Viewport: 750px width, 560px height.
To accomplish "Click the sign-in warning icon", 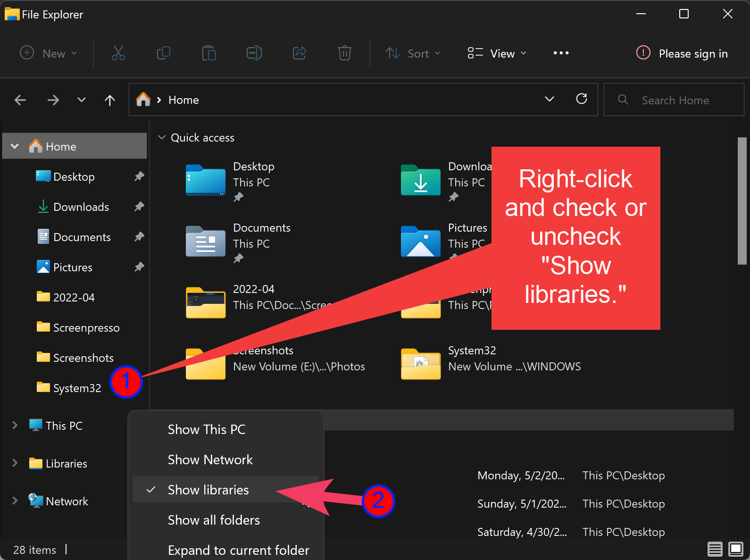I will click(x=643, y=52).
